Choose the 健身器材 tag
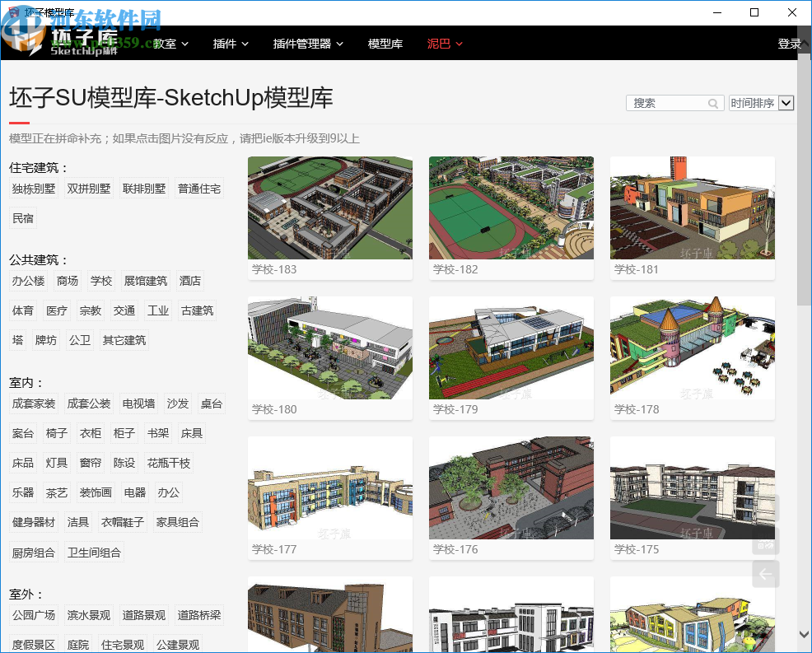This screenshot has width=812, height=653. click(34, 523)
